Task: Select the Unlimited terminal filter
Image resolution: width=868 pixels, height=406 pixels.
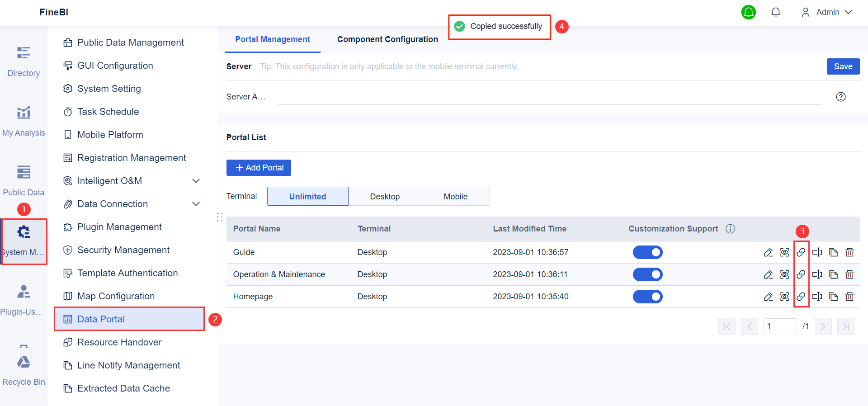Action: click(308, 196)
